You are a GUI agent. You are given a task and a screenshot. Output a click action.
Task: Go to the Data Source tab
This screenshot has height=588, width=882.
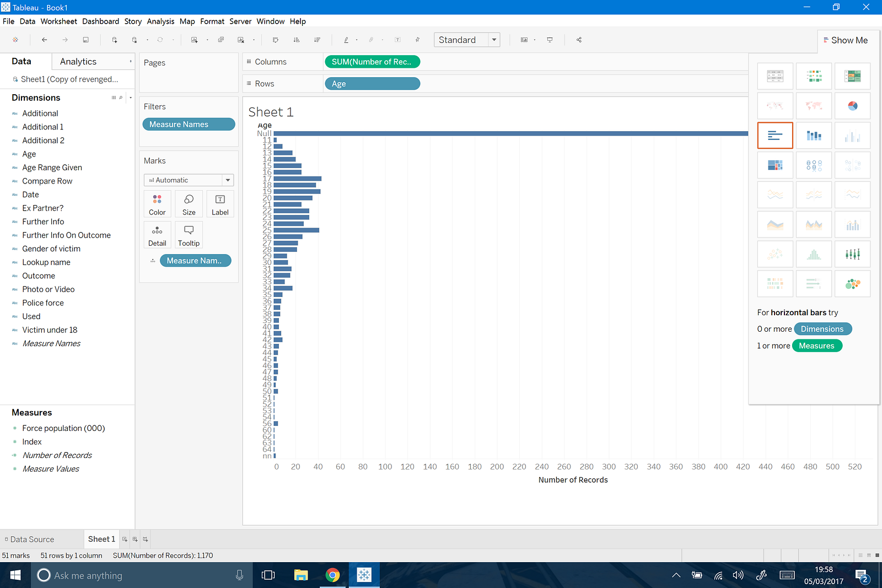pyautogui.click(x=32, y=540)
